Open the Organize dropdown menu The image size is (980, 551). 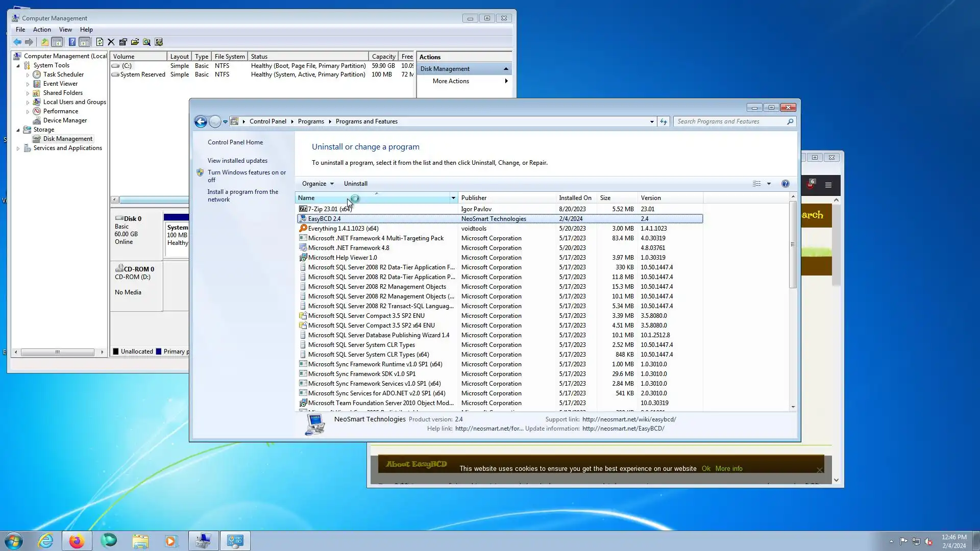317,184
